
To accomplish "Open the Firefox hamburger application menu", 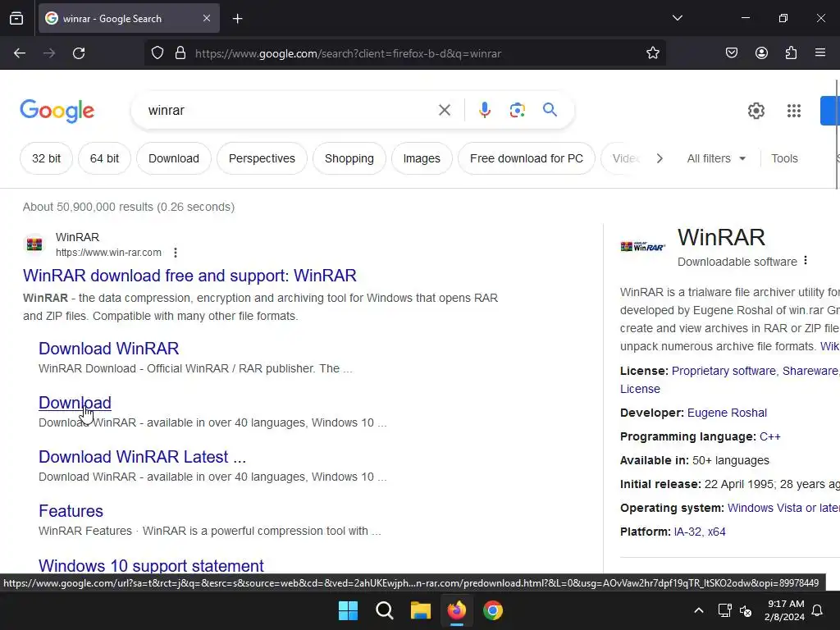I will tap(820, 53).
